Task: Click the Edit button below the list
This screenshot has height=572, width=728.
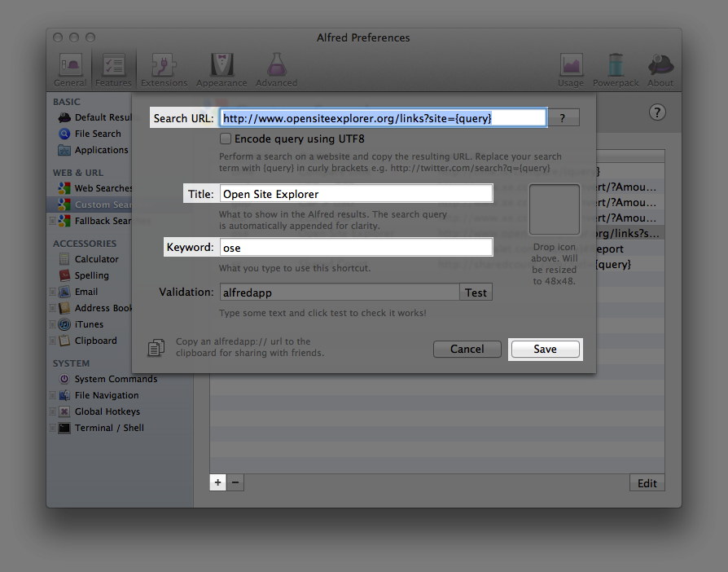Action: pos(647,483)
